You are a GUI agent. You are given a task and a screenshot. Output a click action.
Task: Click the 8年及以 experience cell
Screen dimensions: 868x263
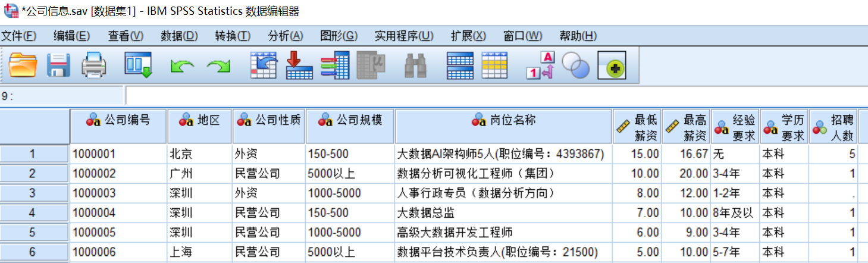point(735,213)
